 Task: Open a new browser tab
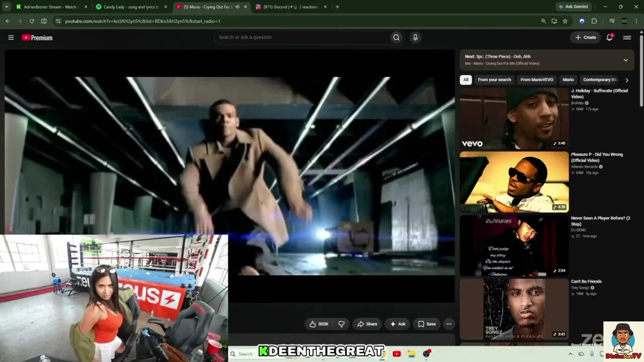(337, 7)
